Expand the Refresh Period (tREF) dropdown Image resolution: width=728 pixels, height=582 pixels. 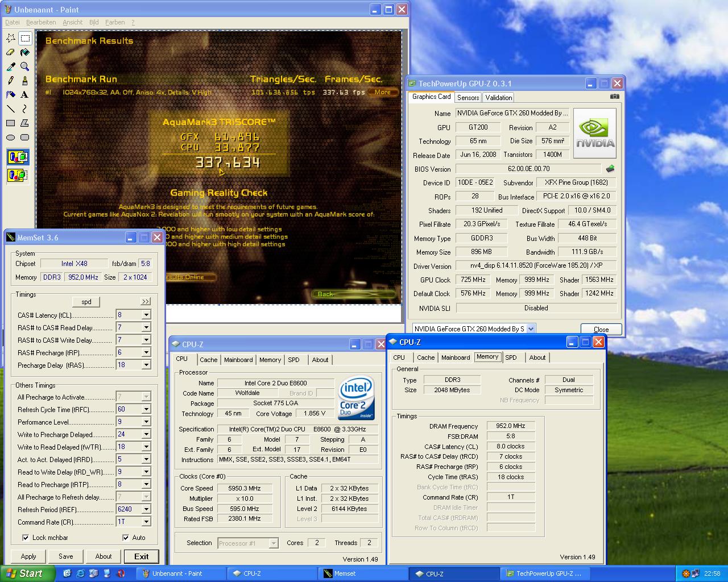[146, 509]
